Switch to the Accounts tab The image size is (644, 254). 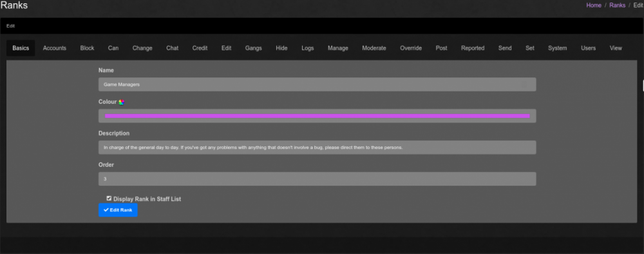tap(55, 48)
